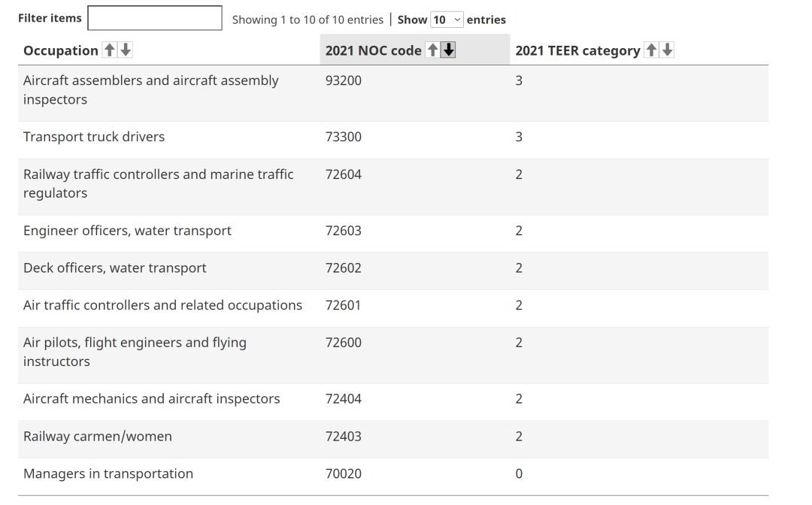Sort 2021 TEER category descending arrow
Screen dimensions: 812x505
[x=667, y=50]
